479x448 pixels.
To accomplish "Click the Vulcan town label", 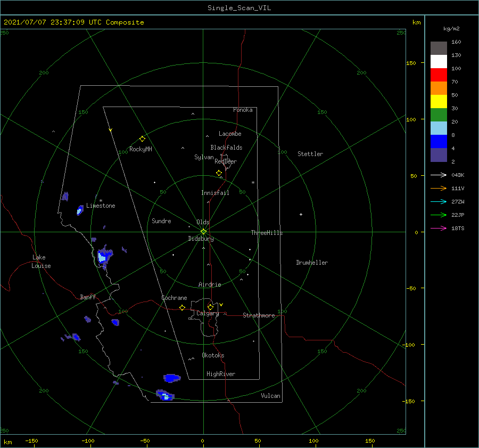I will point(270,396).
